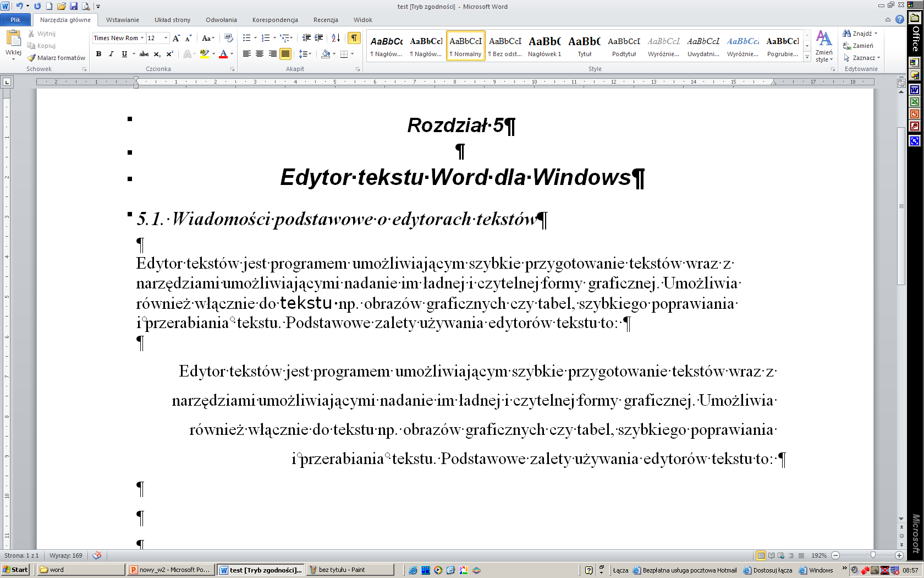Click the zoom slider handle
The width and height of the screenshot is (924, 578).
click(x=873, y=555)
